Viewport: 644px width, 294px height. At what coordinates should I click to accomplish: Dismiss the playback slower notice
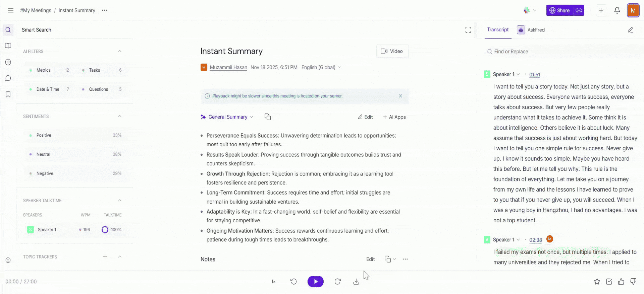(400, 96)
